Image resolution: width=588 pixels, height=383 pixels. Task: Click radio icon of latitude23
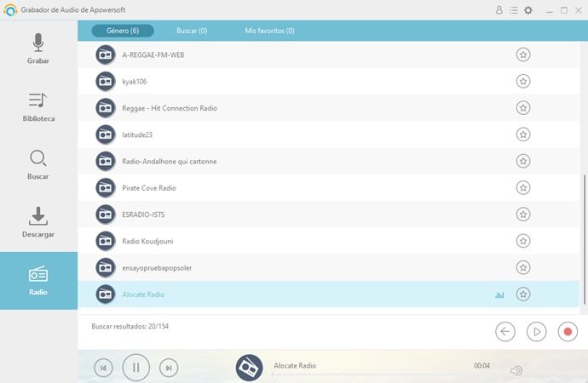106,134
